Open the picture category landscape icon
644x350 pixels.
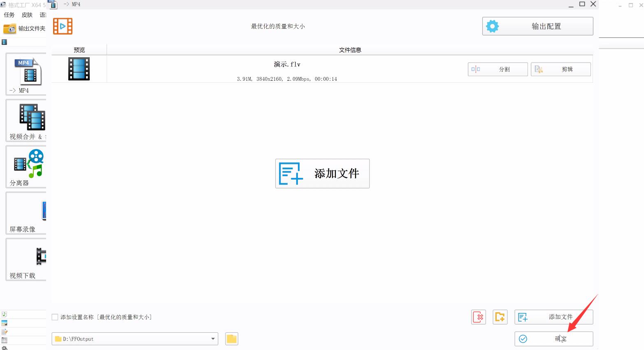tap(4, 323)
